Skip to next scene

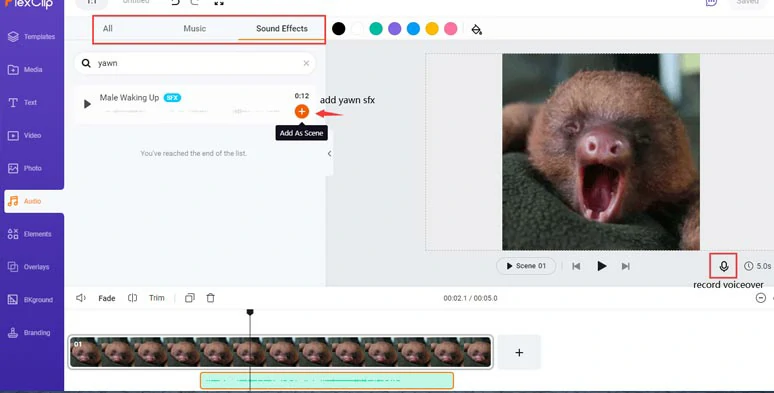[x=625, y=267]
